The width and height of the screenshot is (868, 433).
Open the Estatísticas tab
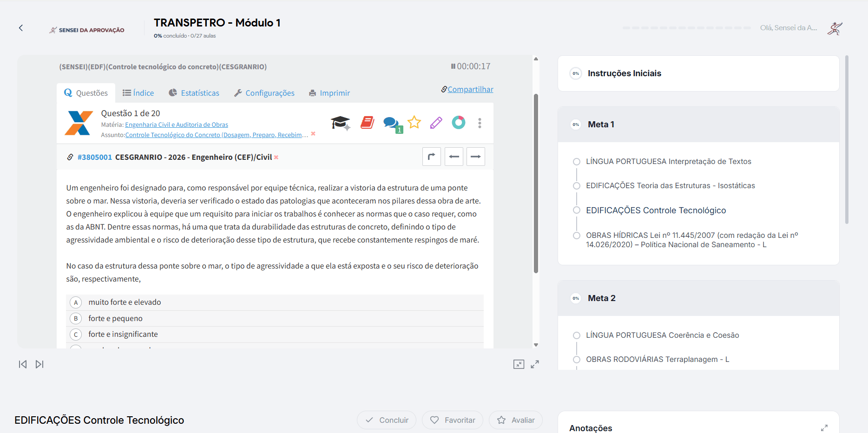[194, 93]
